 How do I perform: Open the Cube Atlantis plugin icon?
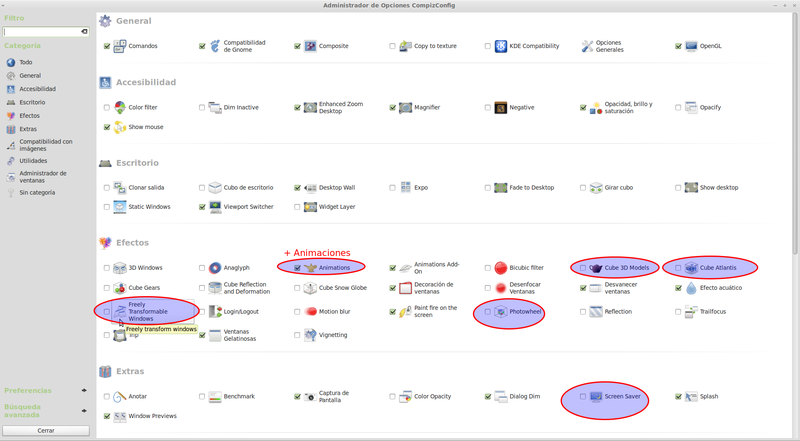(x=691, y=268)
